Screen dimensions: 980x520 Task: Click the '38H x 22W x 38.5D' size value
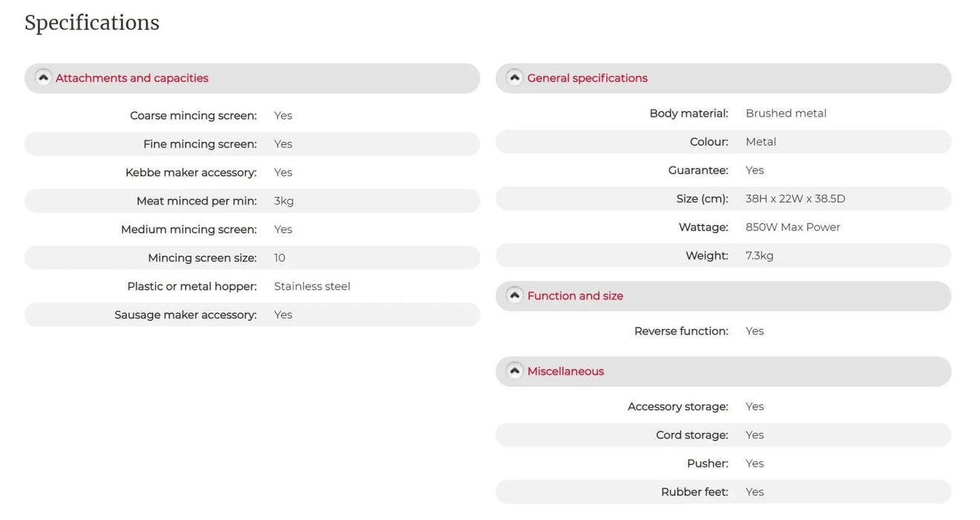point(795,199)
